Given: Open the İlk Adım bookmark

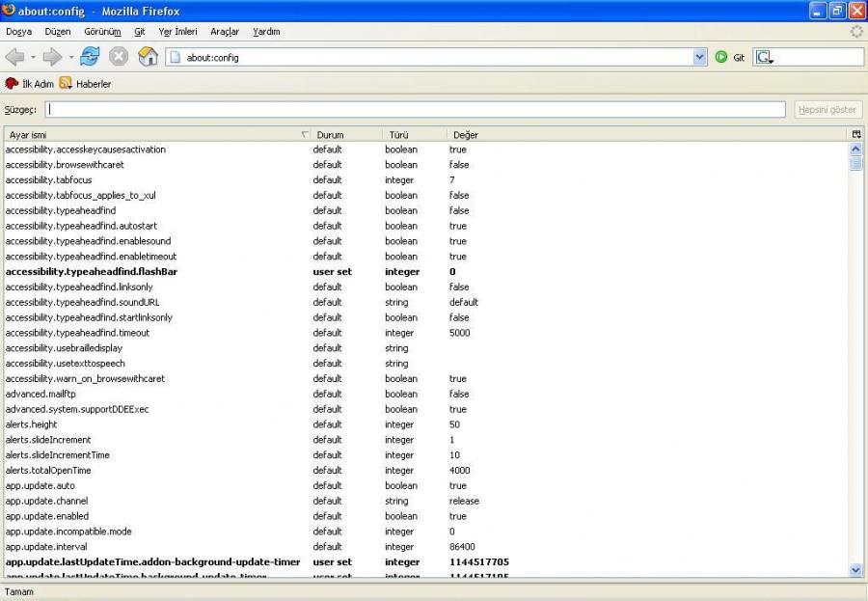Looking at the screenshot, I should click(x=39, y=84).
